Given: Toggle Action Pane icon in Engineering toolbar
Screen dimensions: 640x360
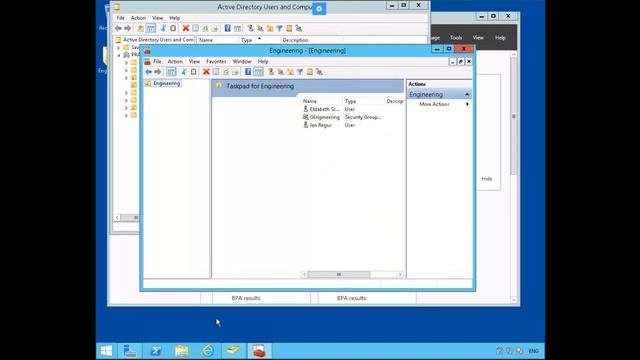Looking at the screenshot, I should tap(258, 72).
